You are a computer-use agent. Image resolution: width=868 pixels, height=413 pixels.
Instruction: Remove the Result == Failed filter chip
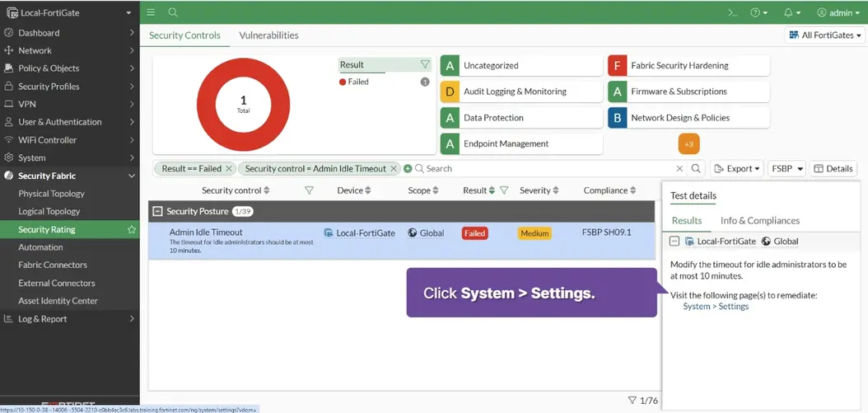pos(229,168)
